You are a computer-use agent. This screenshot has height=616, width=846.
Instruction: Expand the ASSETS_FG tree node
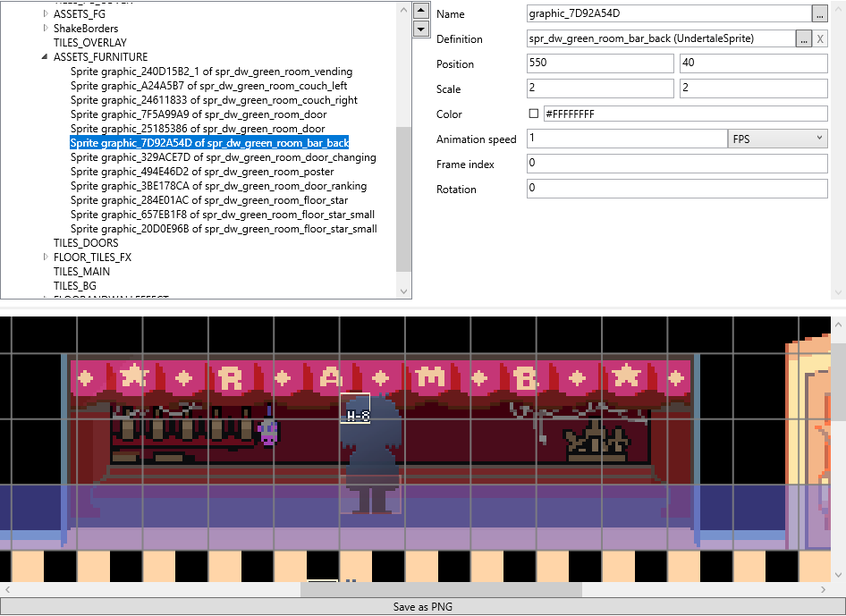[46, 14]
